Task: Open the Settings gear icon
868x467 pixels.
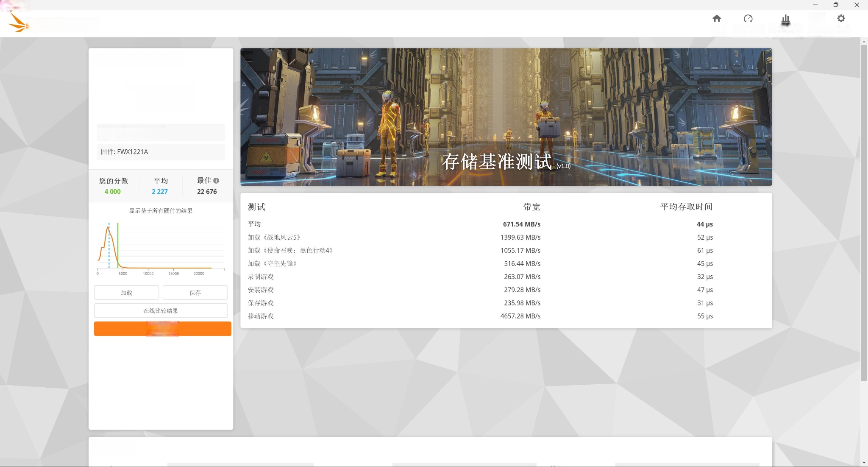Action: click(x=841, y=18)
